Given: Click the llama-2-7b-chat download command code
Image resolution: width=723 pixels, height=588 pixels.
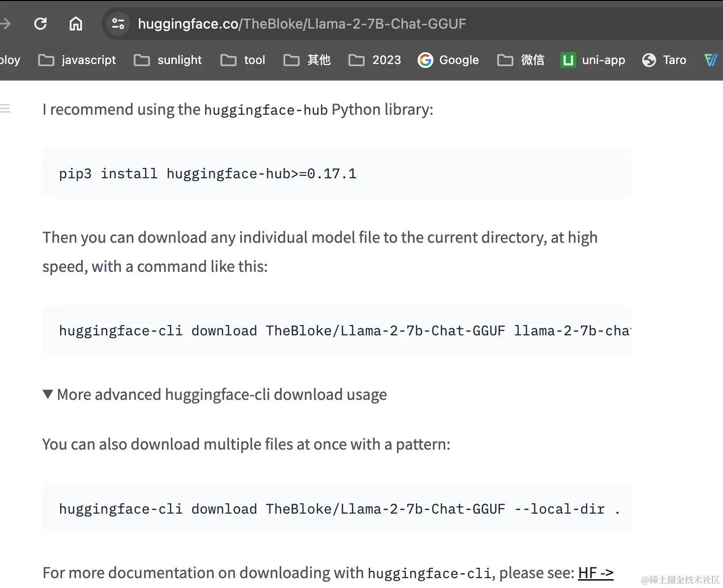Looking at the screenshot, I should [x=337, y=330].
